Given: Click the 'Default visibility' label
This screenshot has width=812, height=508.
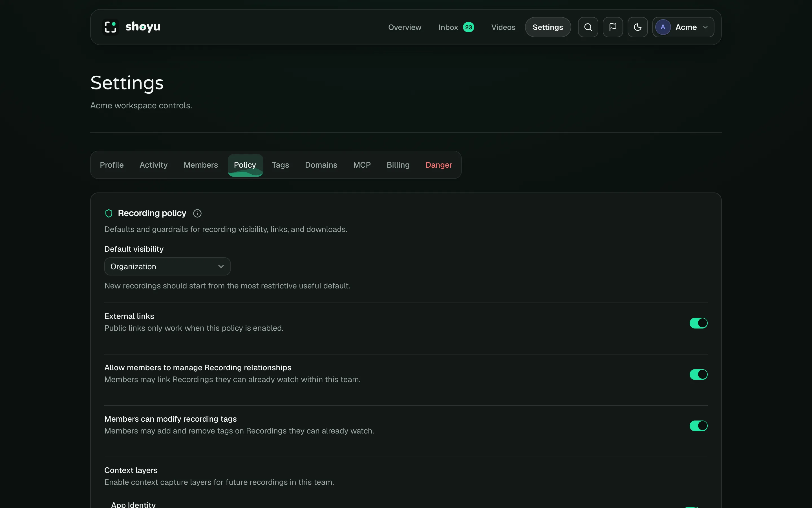Looking at the screenshot, I should pos(134,249).
